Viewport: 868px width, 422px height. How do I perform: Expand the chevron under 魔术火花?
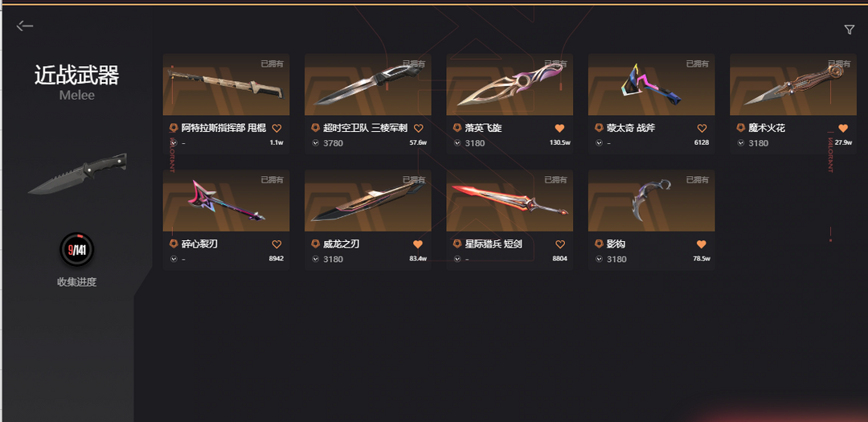point(741,143)
